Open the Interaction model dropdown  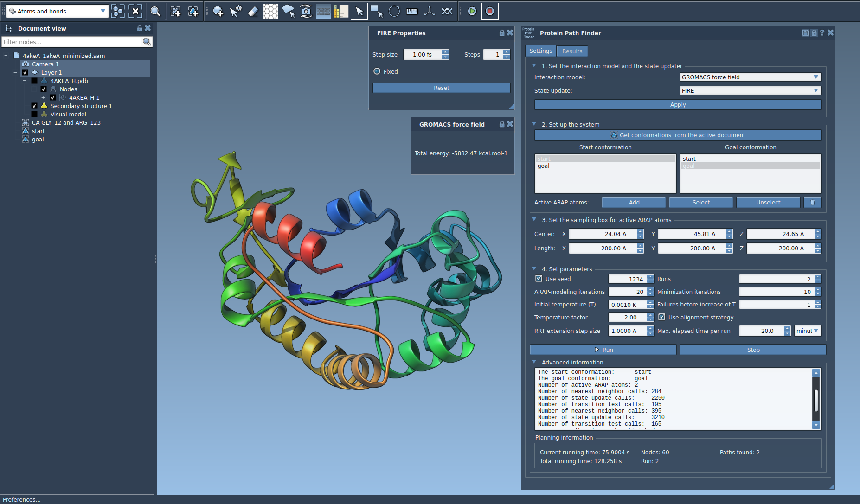(x=750, y=77)
